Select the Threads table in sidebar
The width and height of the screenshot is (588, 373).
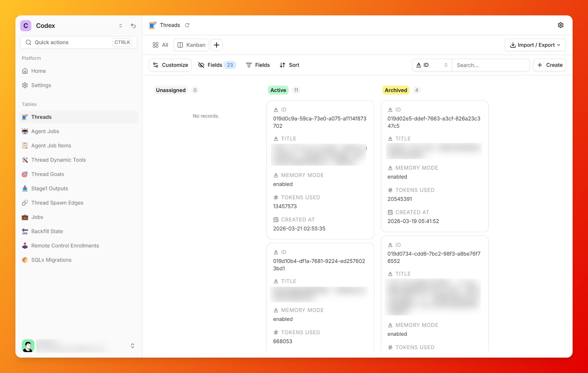click(x=79, y=117)
